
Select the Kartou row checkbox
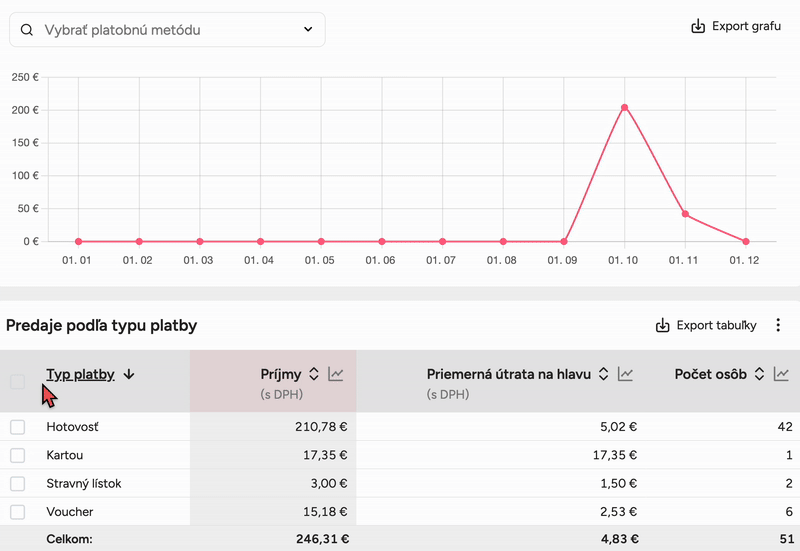pyautogui.click(x=18, y=455)
